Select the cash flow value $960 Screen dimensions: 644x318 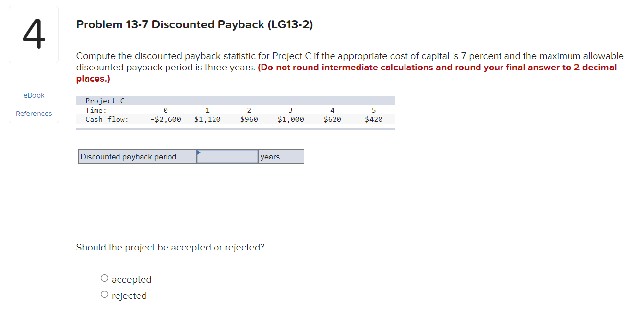249,119
